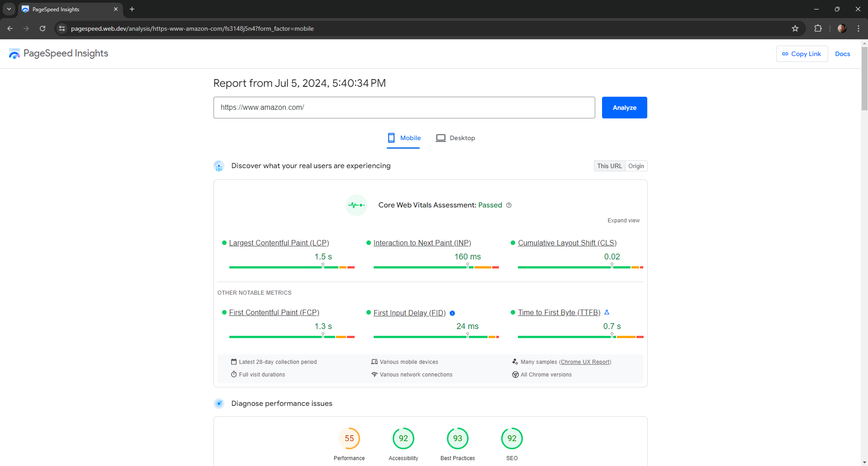Click the FID distribution bar
This screenshot has height=466, width=868.
point(436,337)
